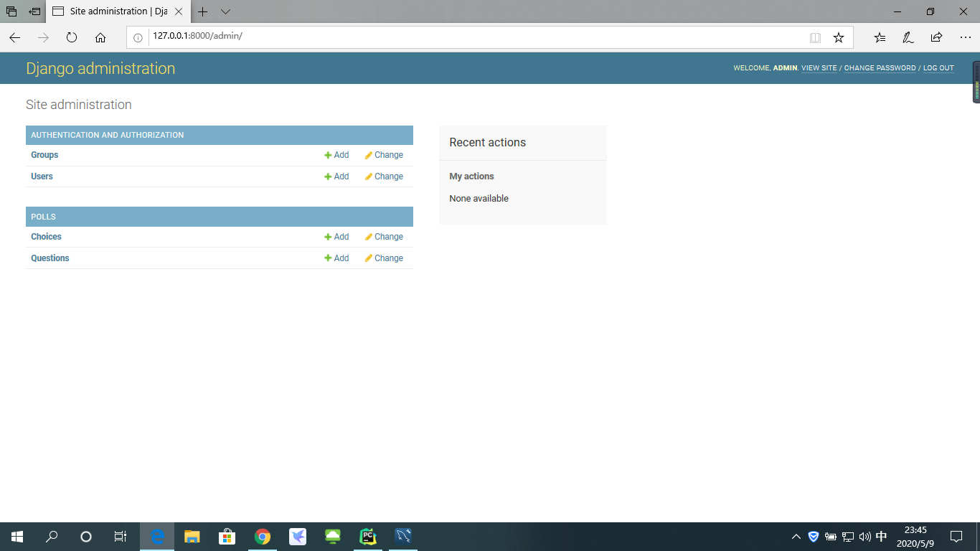Image resolution: width=980 pixels, height=551 pixels.
Task: Show hidden system tray icons
Action: [796, 537]
